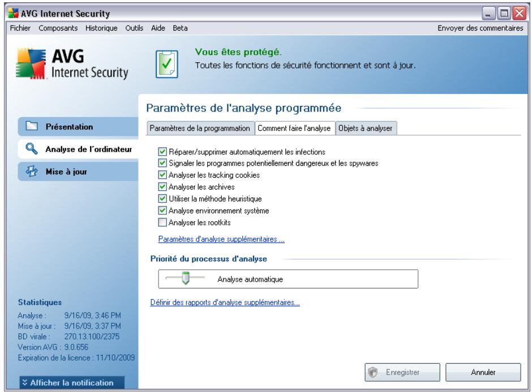Switch to Objets à analyser tab

point(366,128)
